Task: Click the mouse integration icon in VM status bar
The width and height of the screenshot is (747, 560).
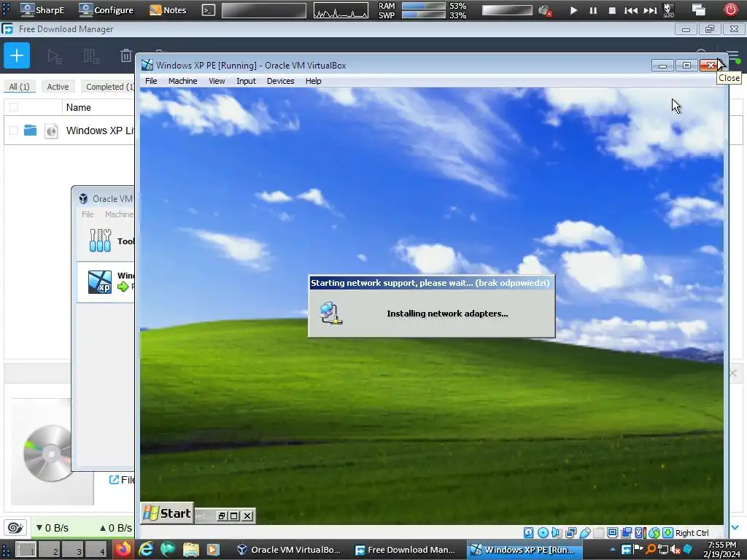Action: [654, 532]
